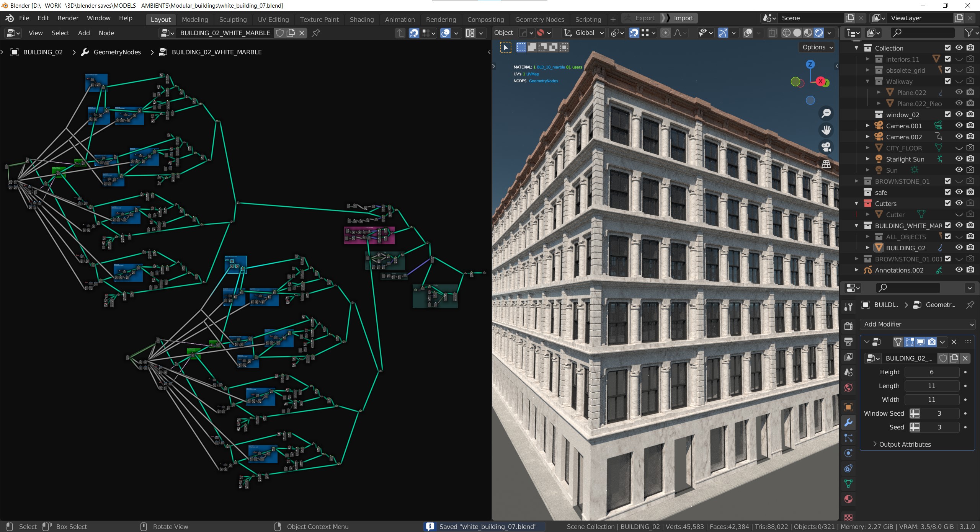Toggle snap magnet in node editor header
Image resolution: width=980 pixels, height=532 pixels.
tap(414, 33)
